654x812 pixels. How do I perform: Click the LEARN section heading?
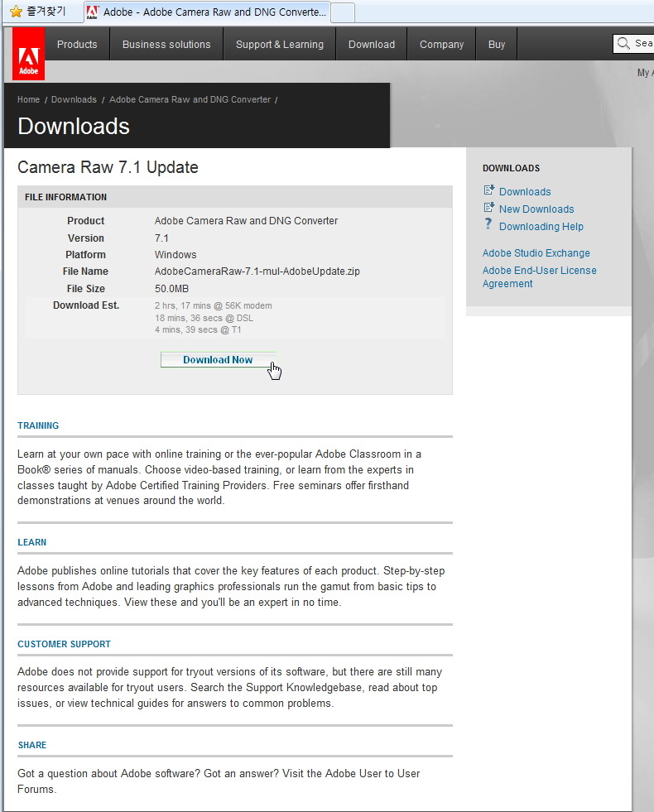[x=32, y=542]
